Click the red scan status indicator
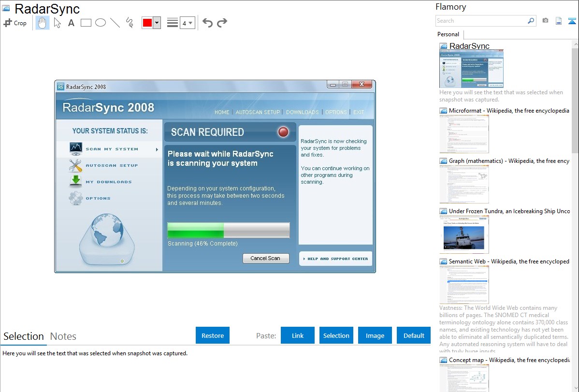579x392 pixels. (x=283, y=132)
